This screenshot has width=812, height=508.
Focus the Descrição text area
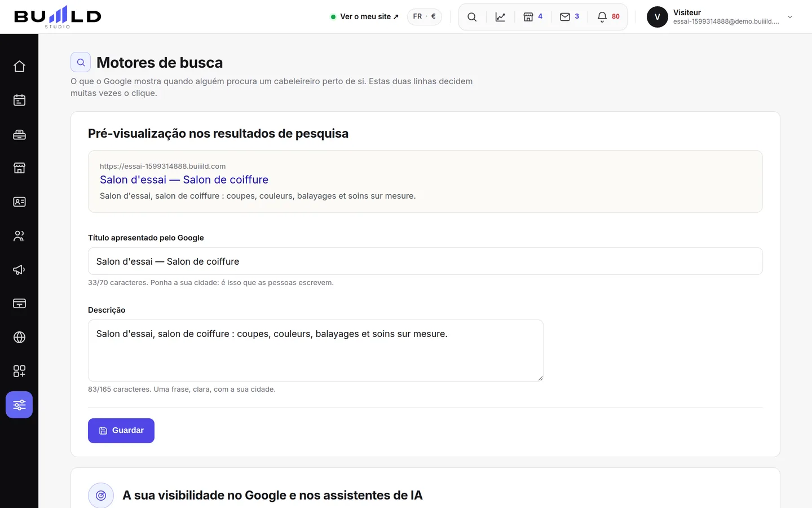point(316,351)
